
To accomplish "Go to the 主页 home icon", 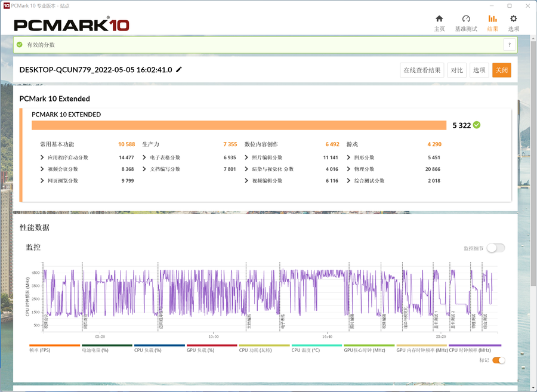I will (x=439, y=20).
